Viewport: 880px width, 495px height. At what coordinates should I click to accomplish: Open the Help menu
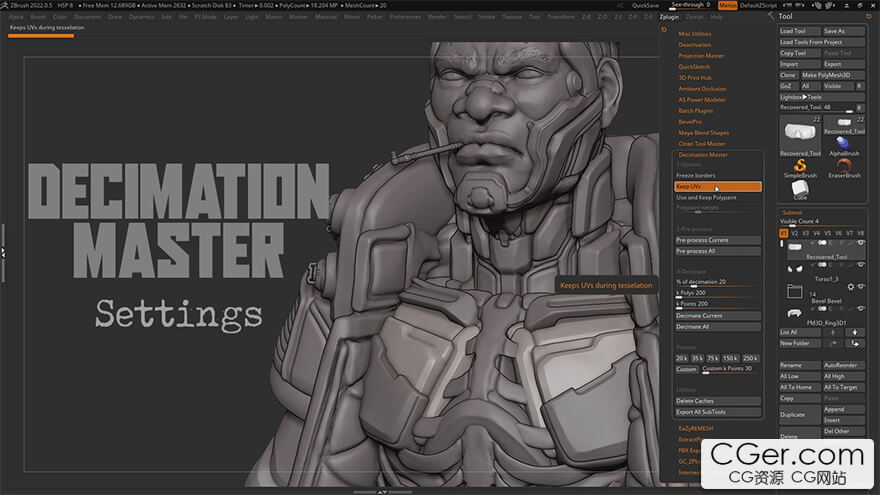[717, 17]
